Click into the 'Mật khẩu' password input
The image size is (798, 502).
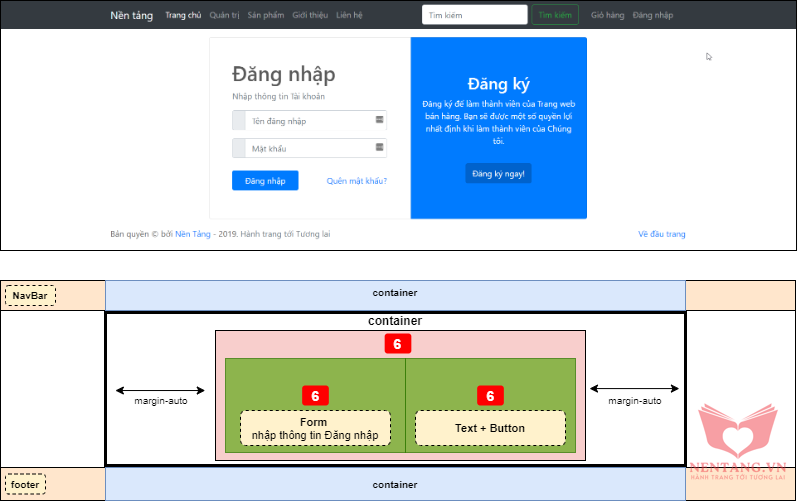pos(308,149)
